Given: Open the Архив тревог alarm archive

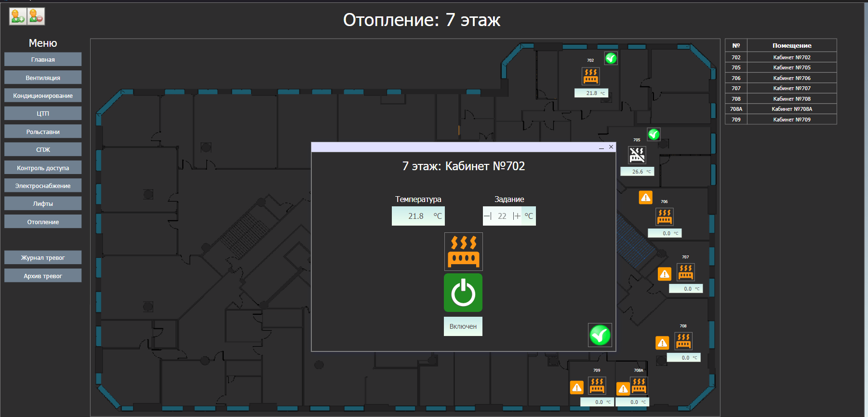Looking at the screenshot, I should [x=43, y=276].
